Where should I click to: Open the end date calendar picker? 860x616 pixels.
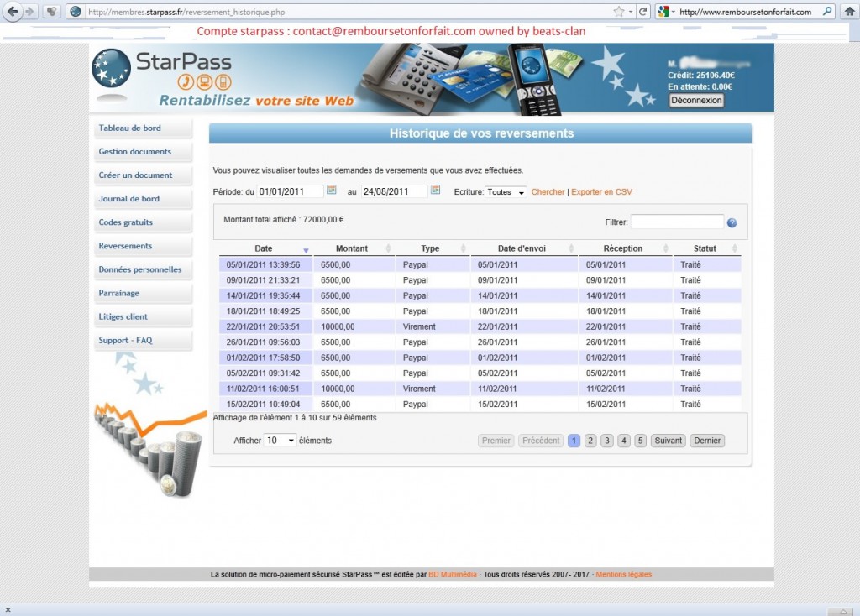(436, 190)
